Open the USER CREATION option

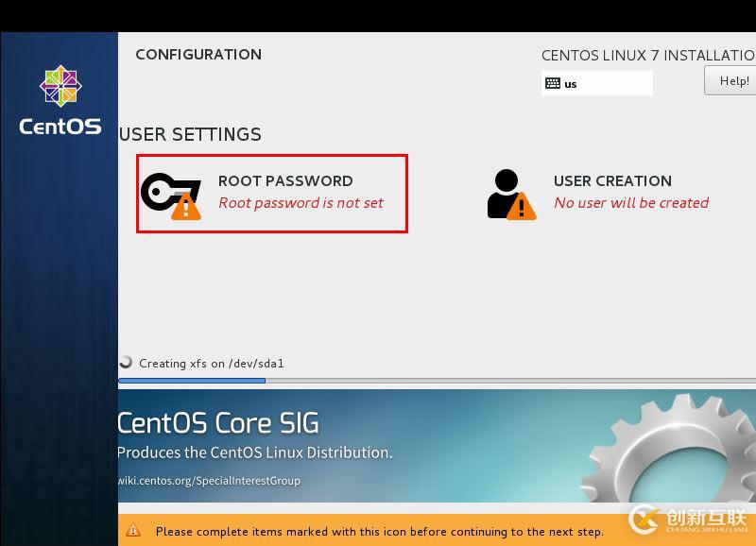(612, 180)
